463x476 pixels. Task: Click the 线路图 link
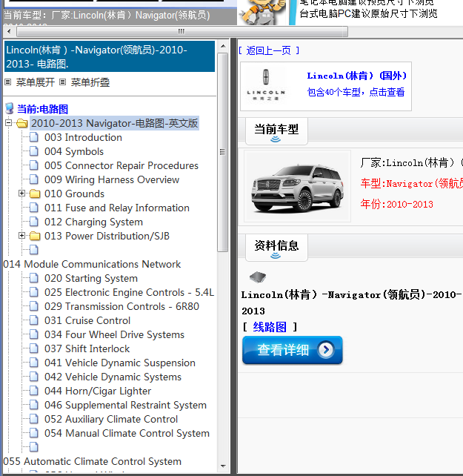(x=270, y=327)
